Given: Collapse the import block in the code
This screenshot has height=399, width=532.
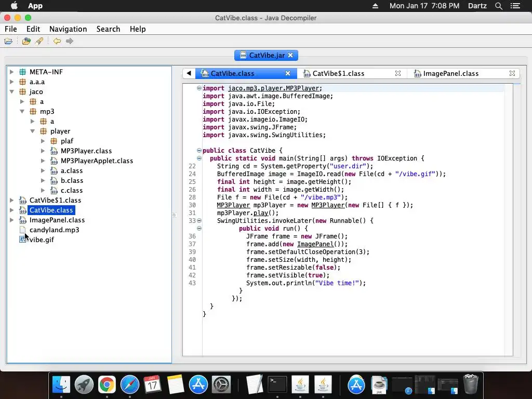Looking at the screenshot, I should point(199,88).
